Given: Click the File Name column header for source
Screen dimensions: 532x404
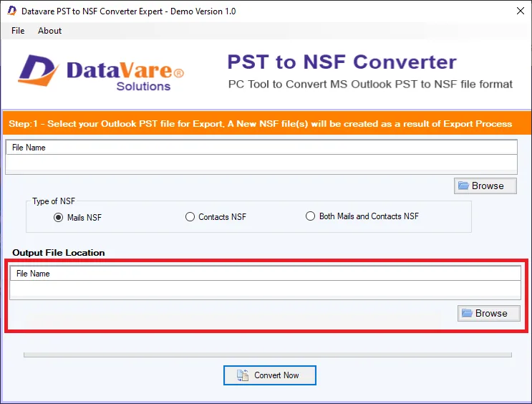Looking at the screenshot, I should pyautogui.click(x=261, y=148).
